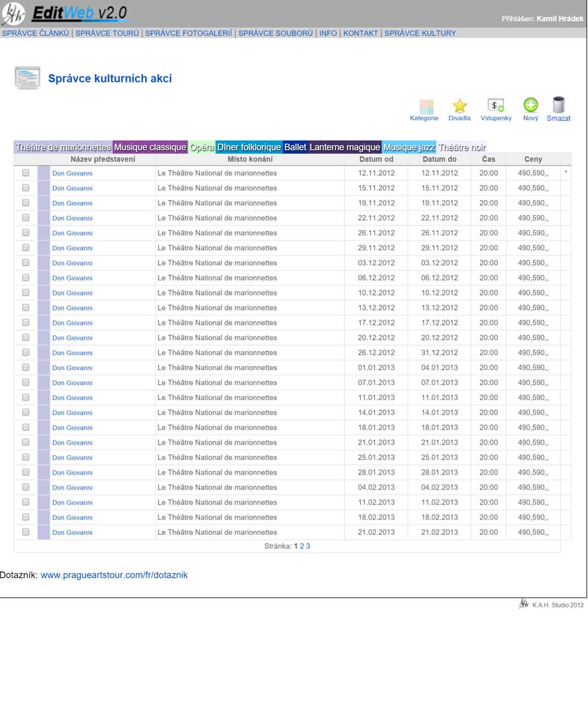
Task: Click the Správce kulturních akcí page icon
Action: pos(27,78)
